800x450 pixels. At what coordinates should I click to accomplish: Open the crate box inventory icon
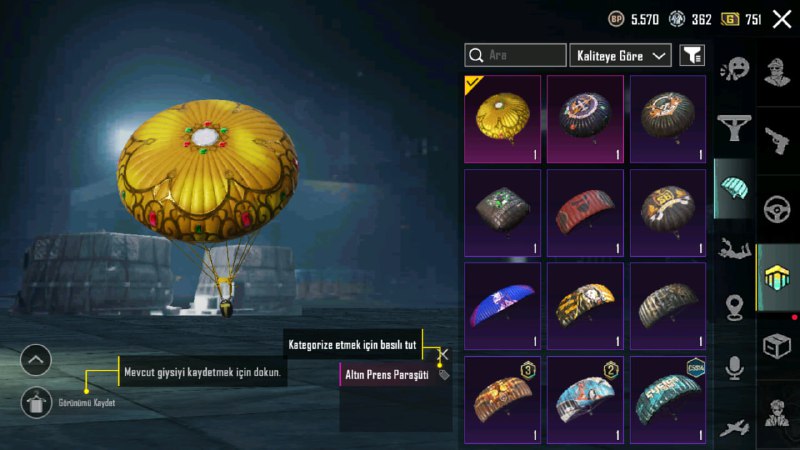coord(777,346)
